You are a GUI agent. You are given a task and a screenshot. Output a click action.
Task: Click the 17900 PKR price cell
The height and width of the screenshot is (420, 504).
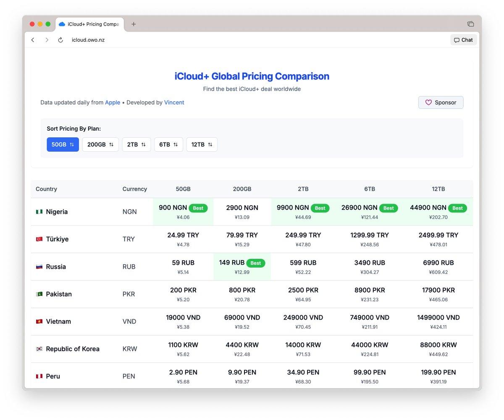438,294
